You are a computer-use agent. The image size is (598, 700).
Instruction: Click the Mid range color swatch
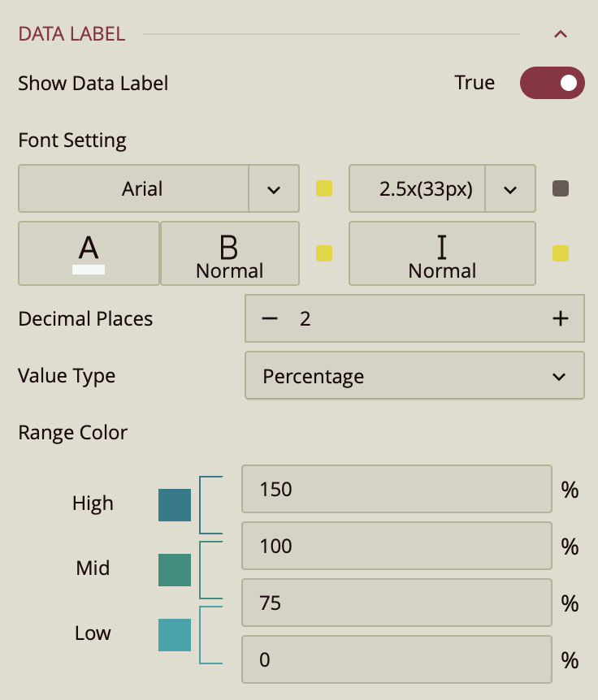pos(175,569)
